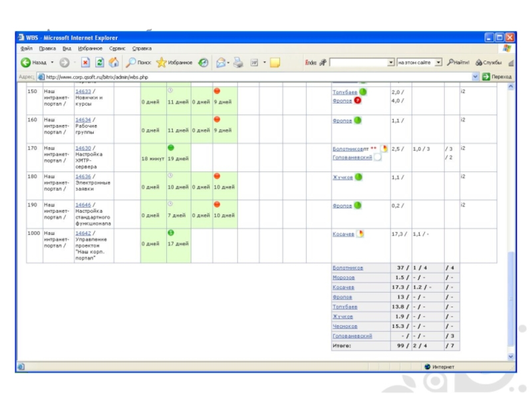Click the Mail envelope toolbar icon

click(221, 63)
